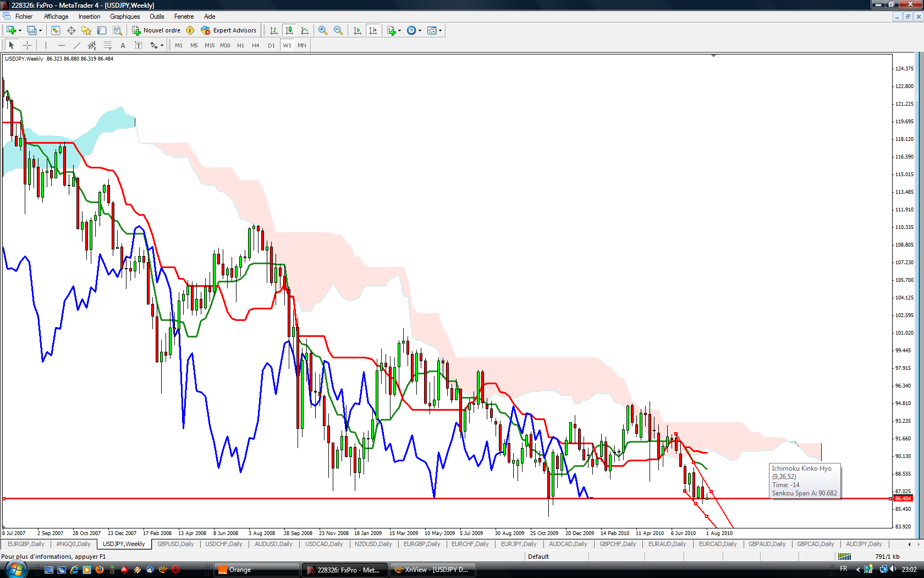This screenshot has height=578, width=924.
Task: Open the Navigator favorites star icon
Action: pyautogui.click(x=86, y=30)
